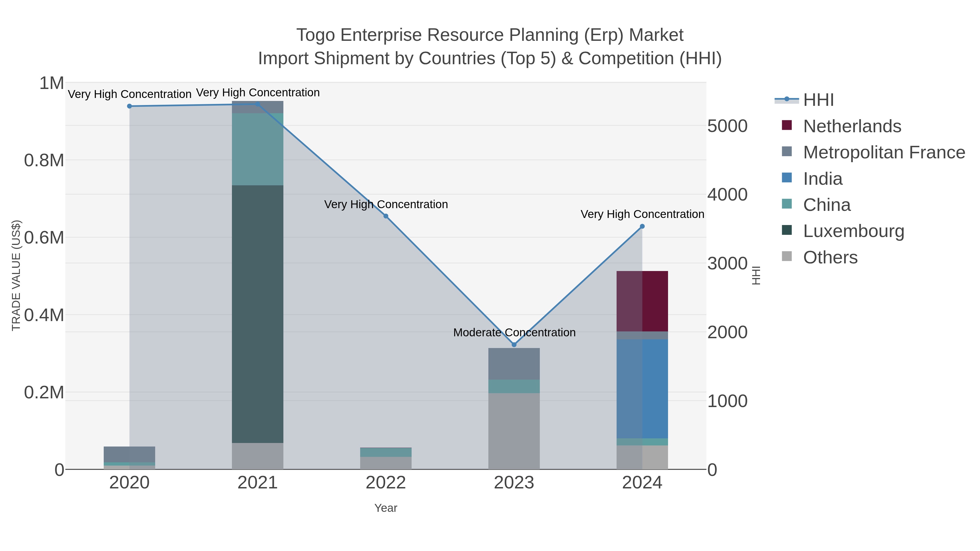980x551 pixels.
Task: Select the Others segment in 2021 bar
Action: tap(258, 456)
